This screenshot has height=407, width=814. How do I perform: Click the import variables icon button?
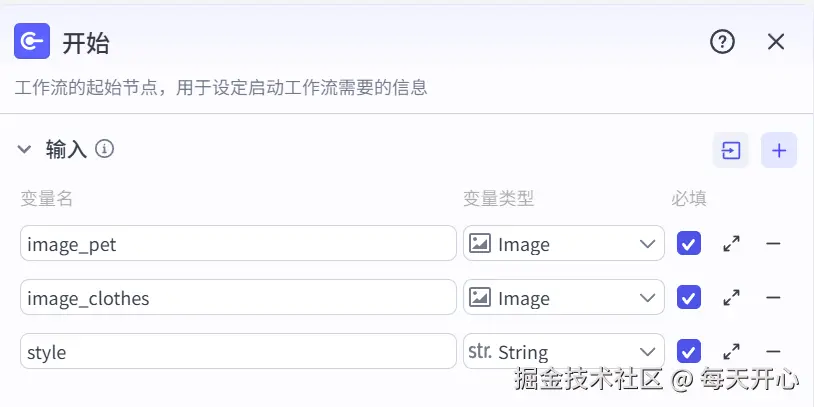731,151
